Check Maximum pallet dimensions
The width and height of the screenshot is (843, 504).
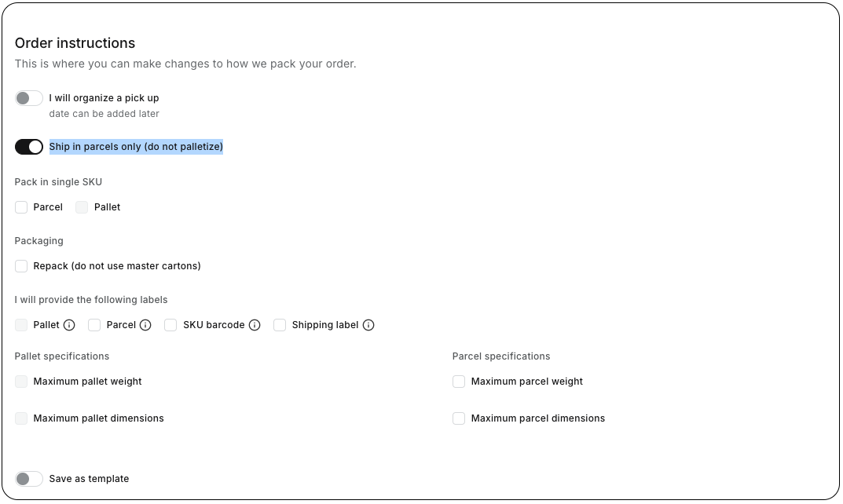click(21, 418)
